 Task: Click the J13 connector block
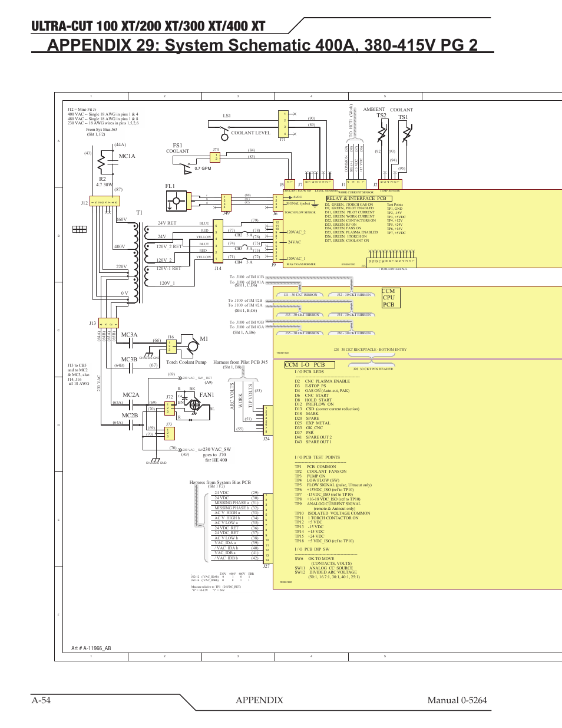click(x=108, y=323)
